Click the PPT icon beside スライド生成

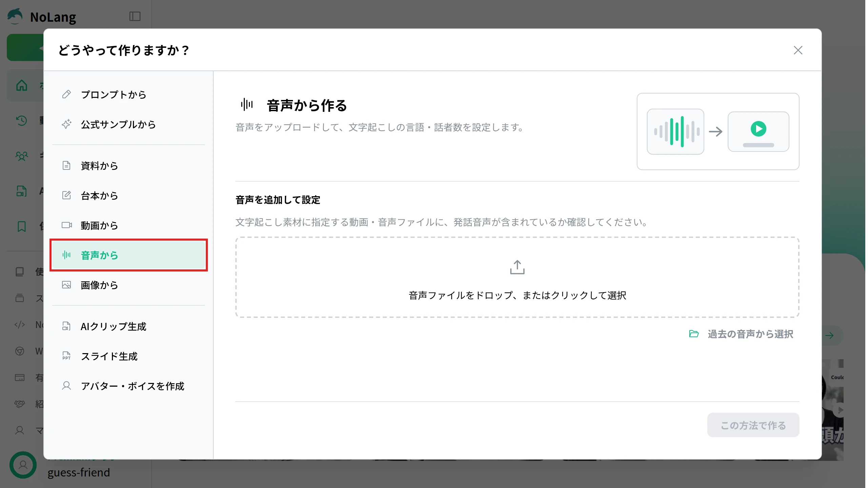(x=66, y=356)
